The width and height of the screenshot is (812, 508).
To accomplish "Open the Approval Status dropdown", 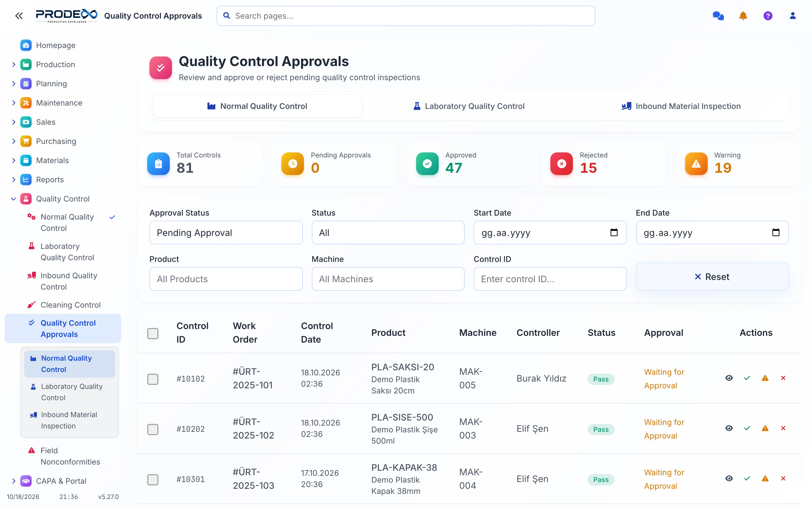I will [226, 233].
